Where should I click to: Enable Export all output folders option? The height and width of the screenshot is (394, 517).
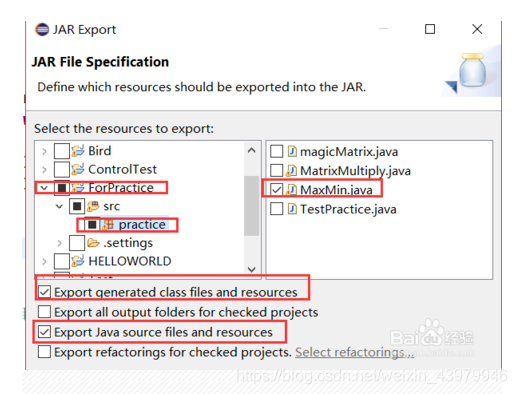click(x=44, y=312)
